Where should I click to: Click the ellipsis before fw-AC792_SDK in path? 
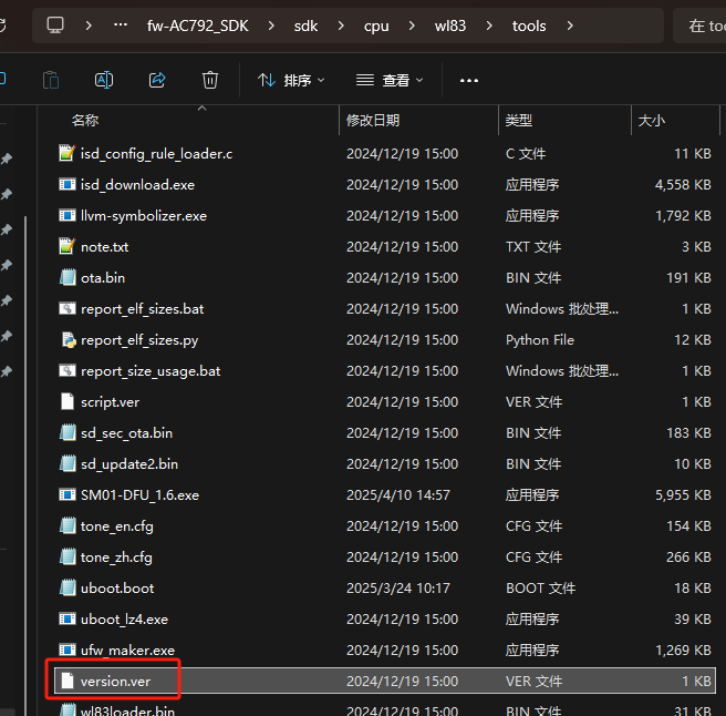point(120,25)
